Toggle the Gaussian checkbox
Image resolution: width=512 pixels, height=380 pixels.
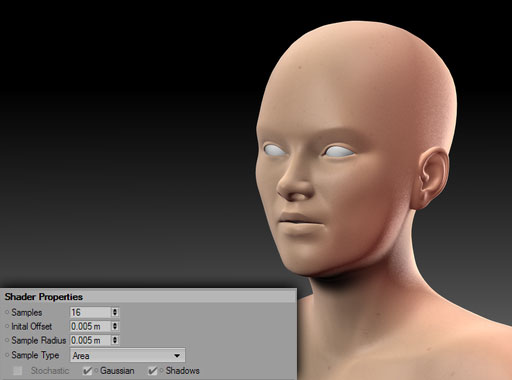pos(87,371)
